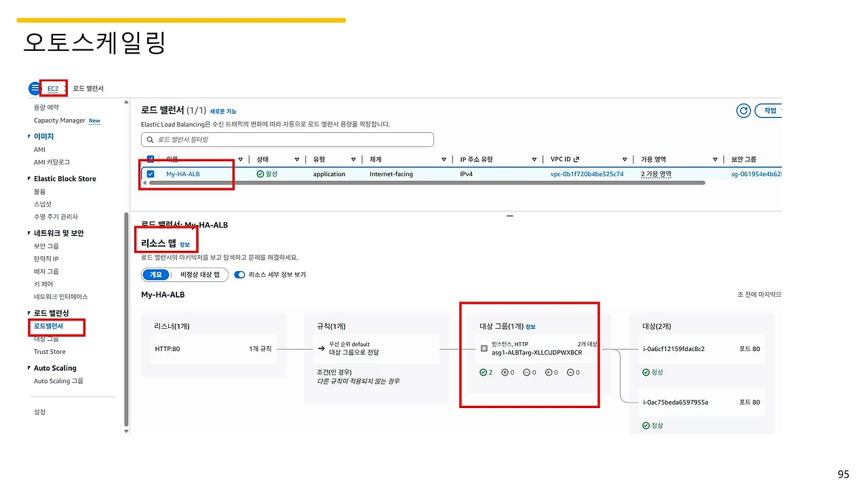Open the AWS navigation hamburger menu
This screenshot has width=868, height=488.
point(35,88)
